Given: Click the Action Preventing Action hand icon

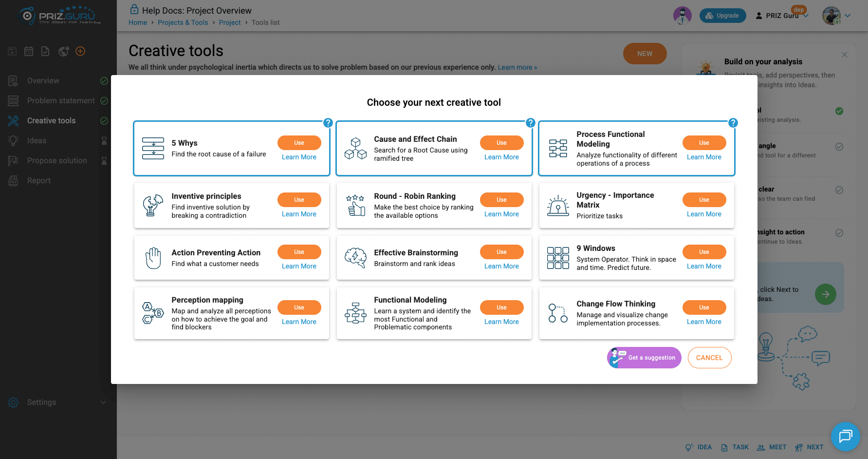Looking at the screenshot, I should (153, 258).
